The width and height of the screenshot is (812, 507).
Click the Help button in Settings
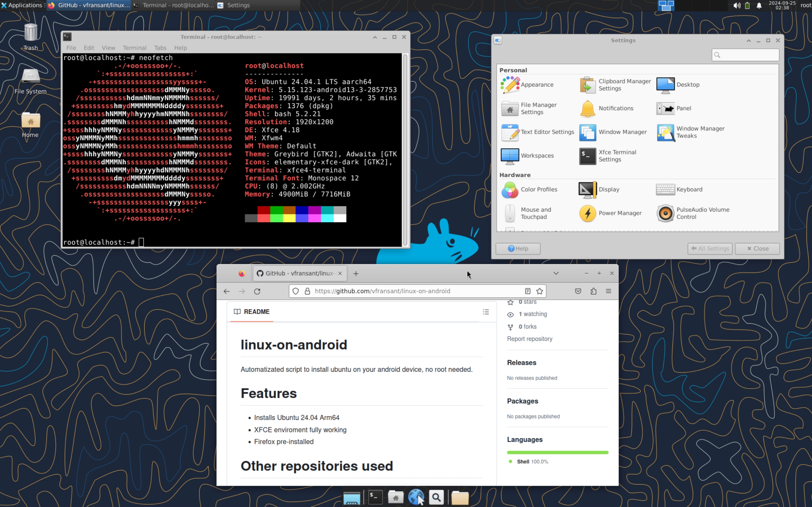coord(518,248)
